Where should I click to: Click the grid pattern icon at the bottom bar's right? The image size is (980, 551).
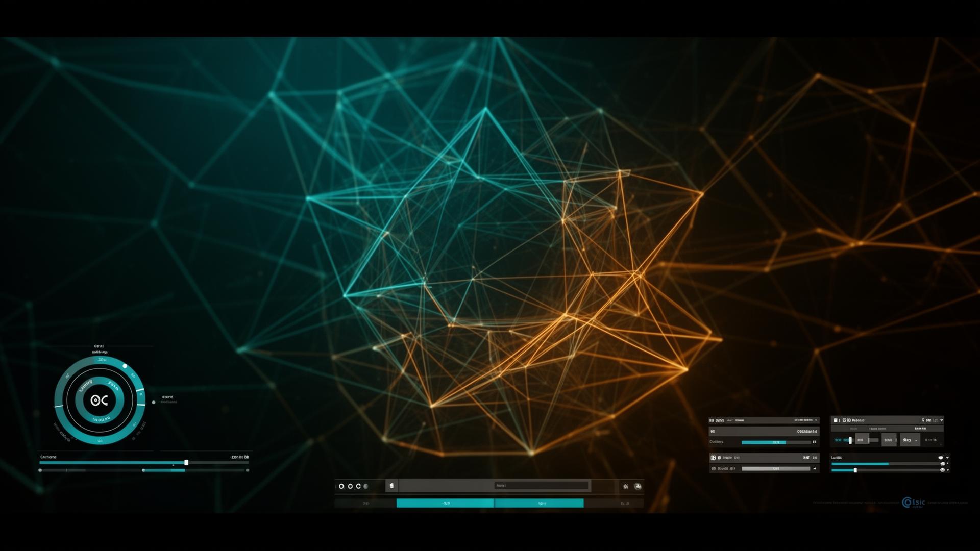click(626, 486)
